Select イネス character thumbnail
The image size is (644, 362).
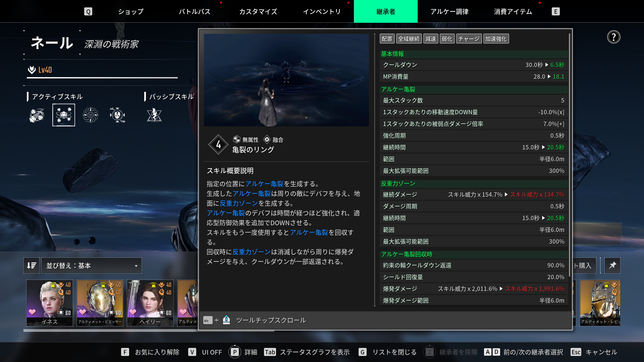coord(50,303)
